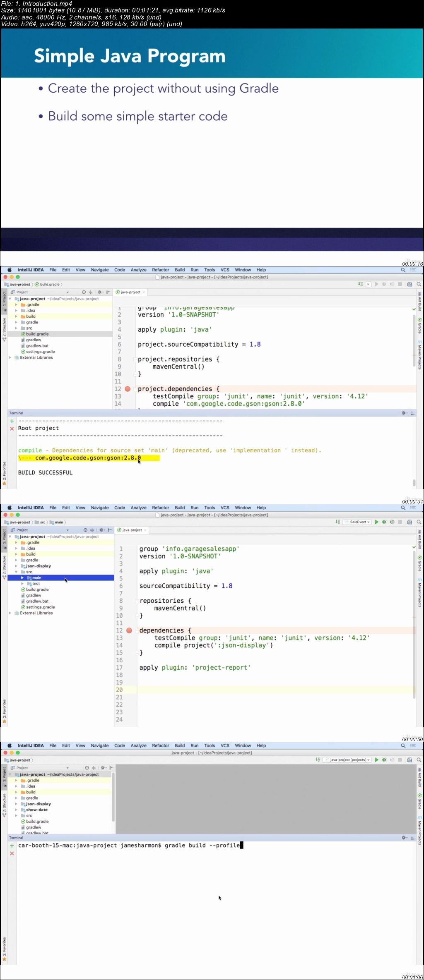424x980 pixels.
Task: Select java-project editor tab in SaleEvent frame
Action: (x=132, y=530)
